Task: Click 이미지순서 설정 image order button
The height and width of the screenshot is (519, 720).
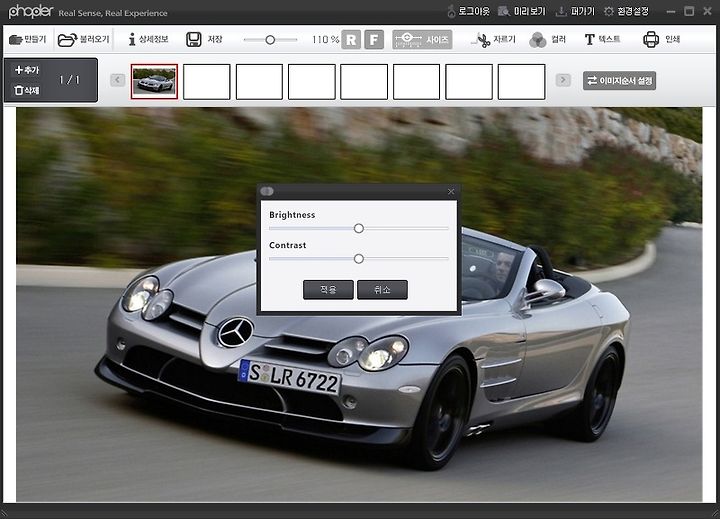Action: coord(619,81)
